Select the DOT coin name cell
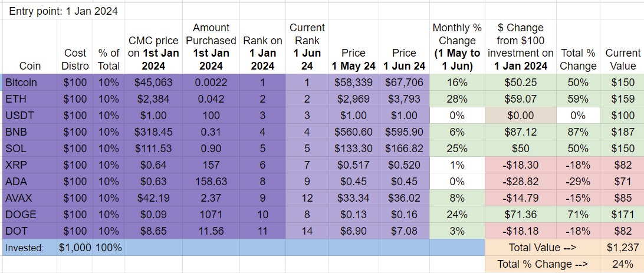644x273 pixels. [30, 231]
